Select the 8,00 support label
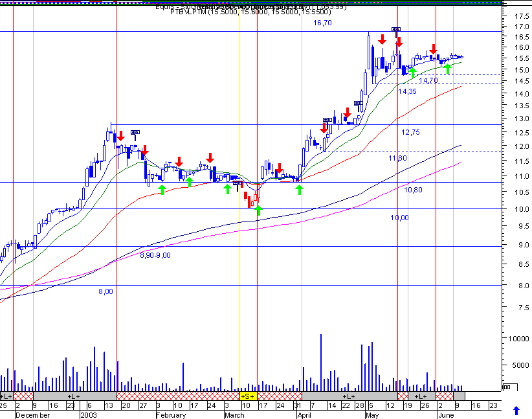This screenshot has width=532, height=419. 105,291
